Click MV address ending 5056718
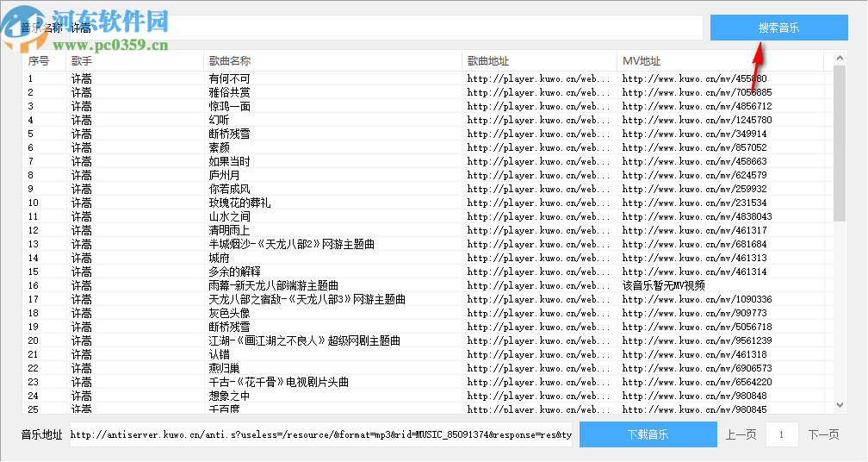Screen dimensions: 868x462 [697, 327]
